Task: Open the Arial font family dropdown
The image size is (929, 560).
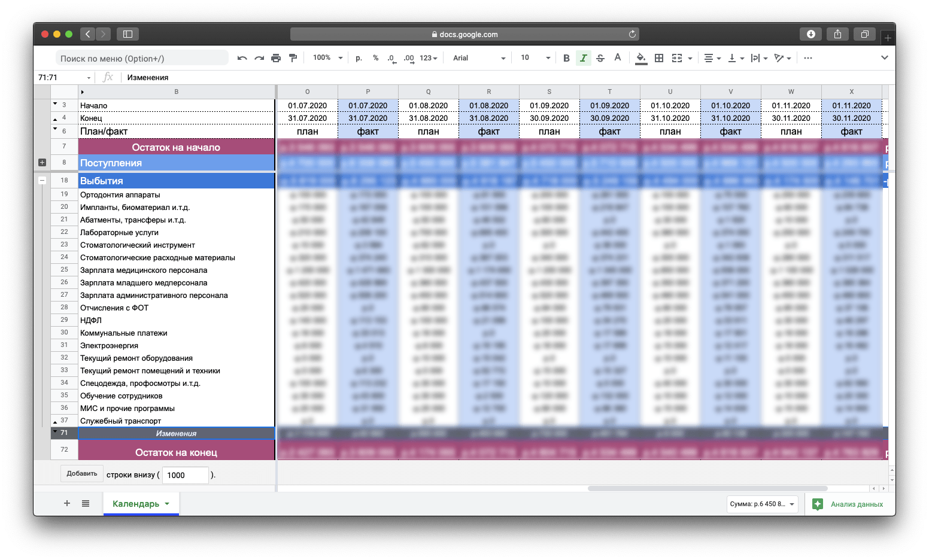Action: pos(479,58)
